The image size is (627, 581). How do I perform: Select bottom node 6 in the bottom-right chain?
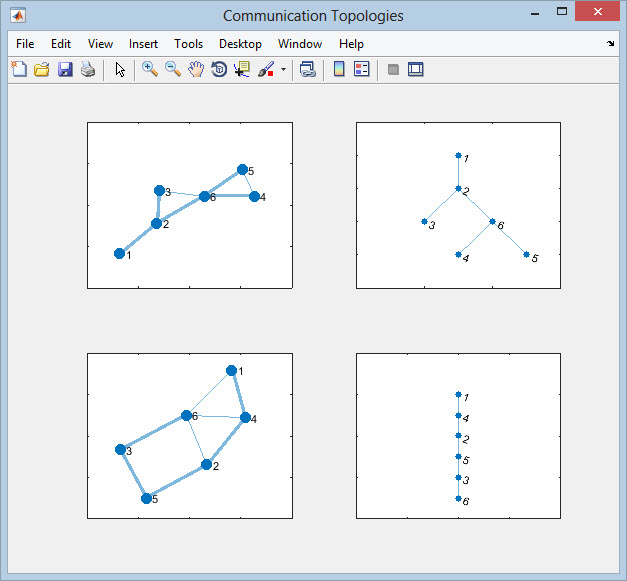click(x=458, y=499)
